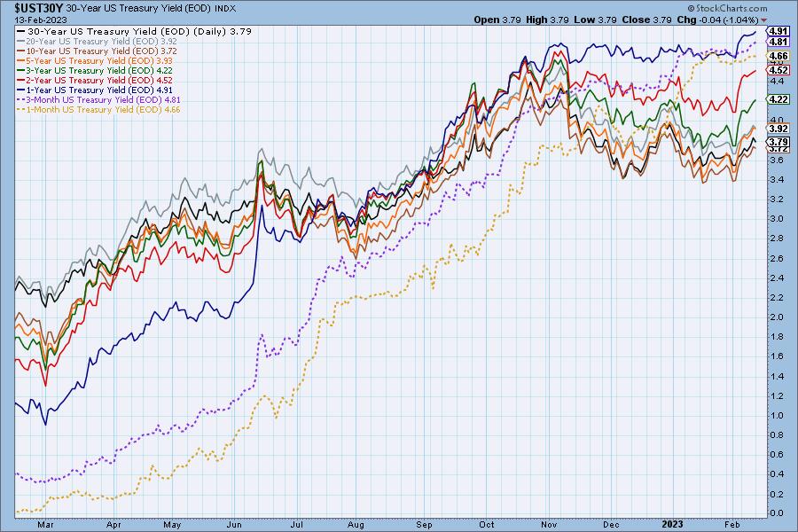Click the 1.8 tick on the yield axis
798x532 pixels.
[777, 337]
